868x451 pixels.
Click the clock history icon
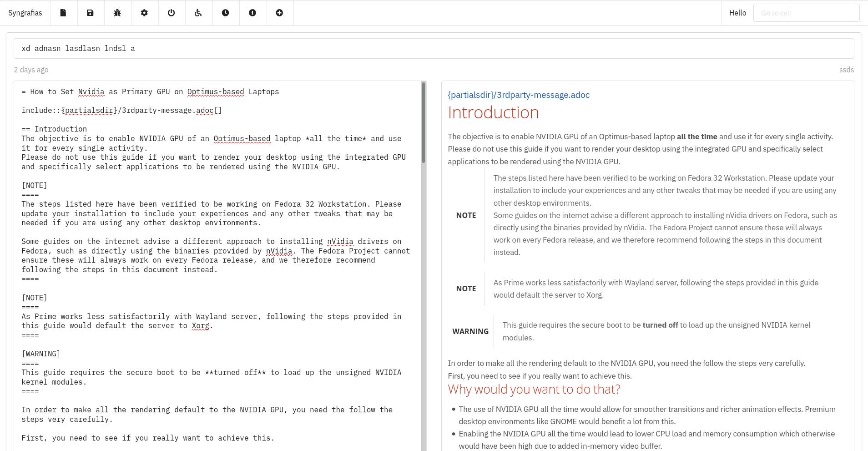tap(225, 13)
